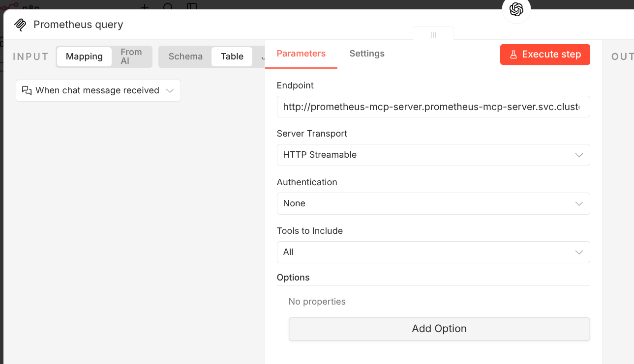Click the chat bubble icon in input selector
Image resolution: width=634 pixels, height=364 pixels.
point(27,90)
